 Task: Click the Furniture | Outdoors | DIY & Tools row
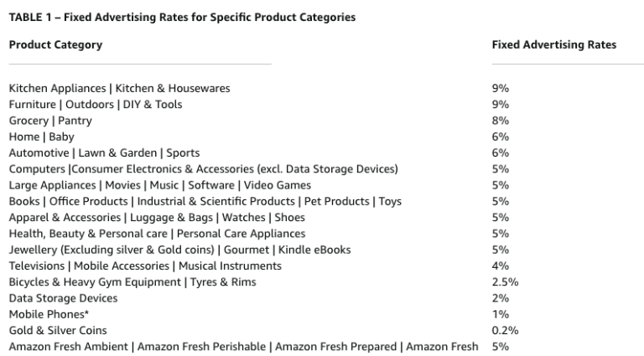(x=95, y=105)
